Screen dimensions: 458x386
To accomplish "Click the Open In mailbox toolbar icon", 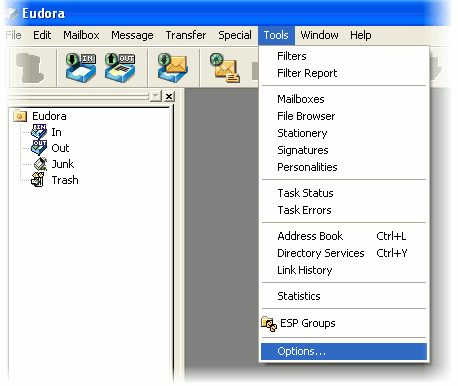I will (x=81, y=68).
